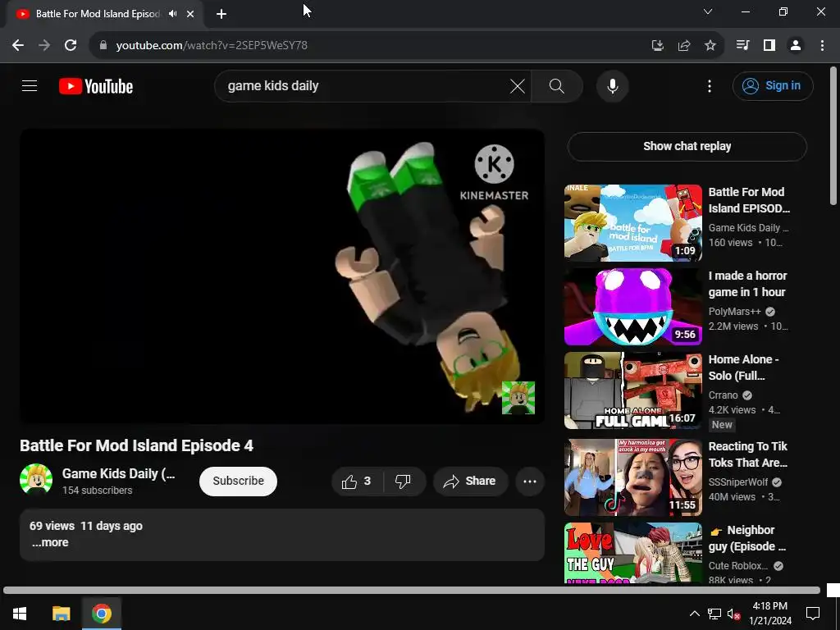Open Crrano channel name
The width and height of the screenshot is (840, 630).
pos(724,395)
